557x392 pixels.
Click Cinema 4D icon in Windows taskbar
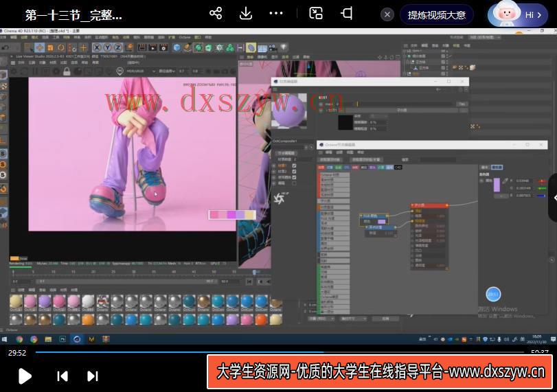(x=77, y=339)
